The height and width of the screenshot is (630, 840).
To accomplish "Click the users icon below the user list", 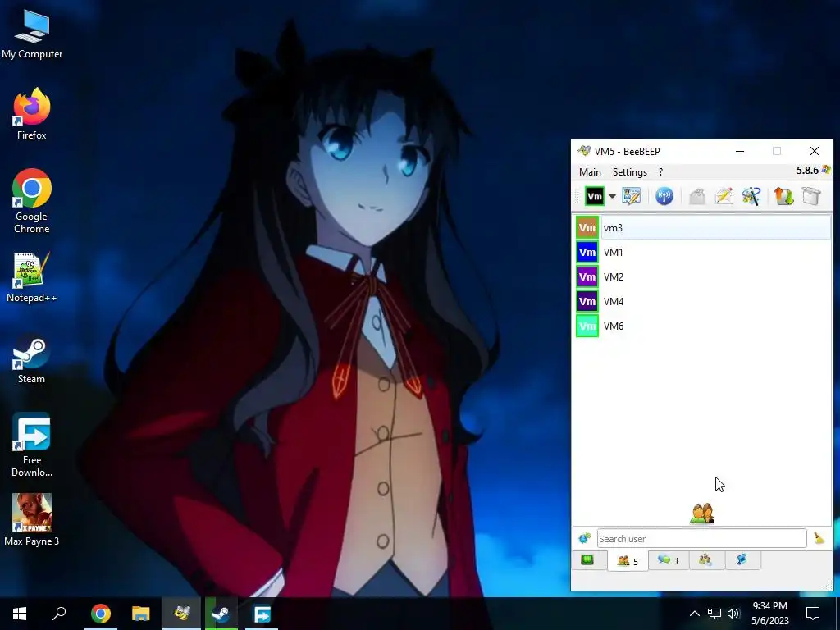I will [702, 514].
